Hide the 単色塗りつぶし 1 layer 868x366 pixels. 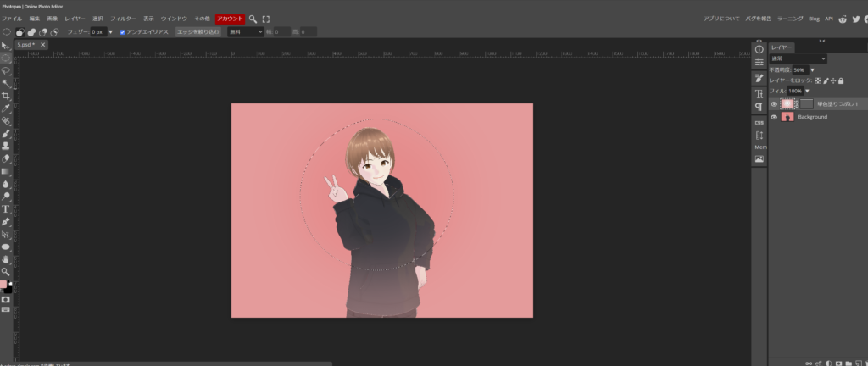tap(773, 103)
